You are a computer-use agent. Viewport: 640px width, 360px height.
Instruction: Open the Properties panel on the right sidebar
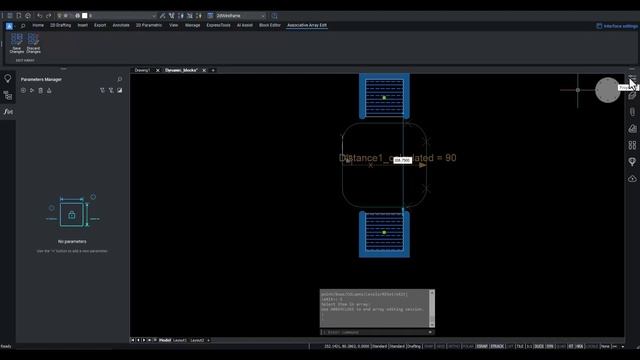coord(632,78)
